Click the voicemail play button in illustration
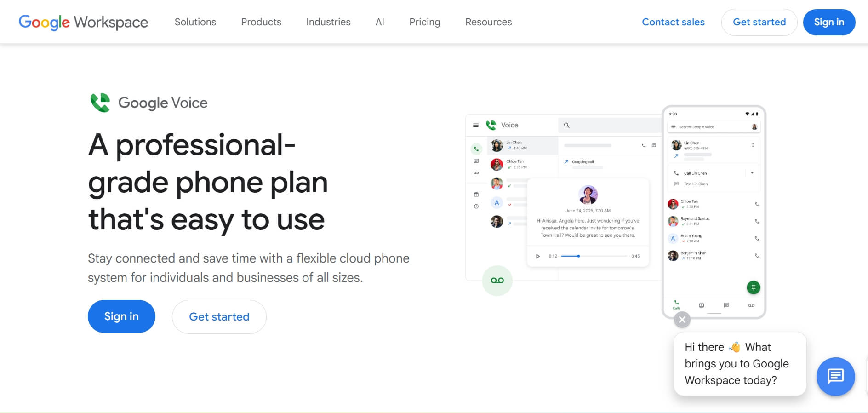The width and height of the screenshot is (868, 413). click(x=538, y=256)
